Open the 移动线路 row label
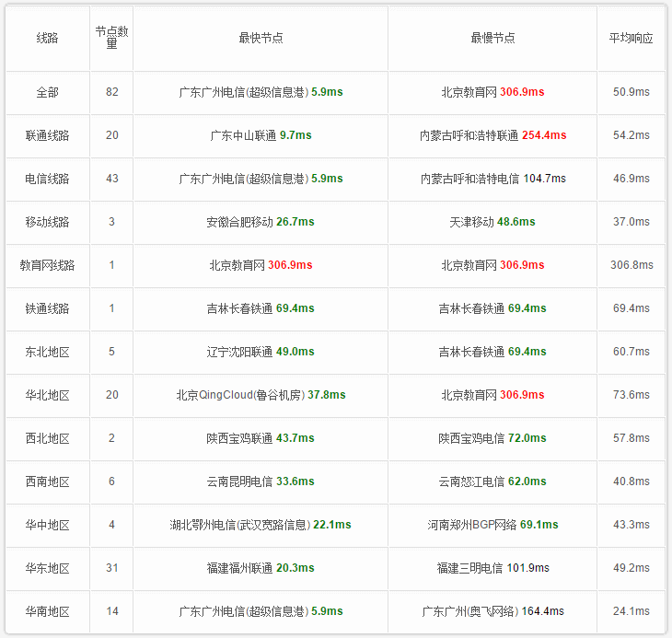 tap(47, 222)
